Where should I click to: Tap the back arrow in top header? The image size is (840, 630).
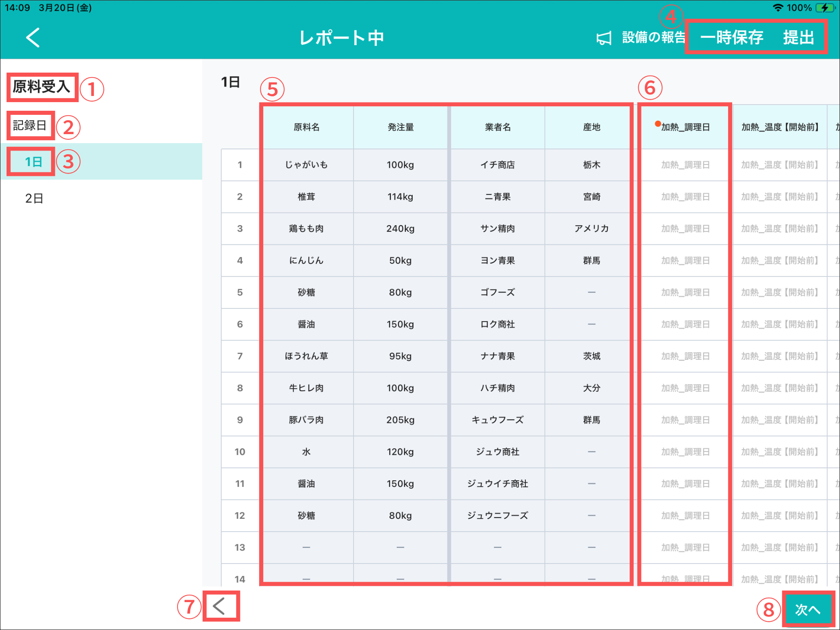click(33, 38)
